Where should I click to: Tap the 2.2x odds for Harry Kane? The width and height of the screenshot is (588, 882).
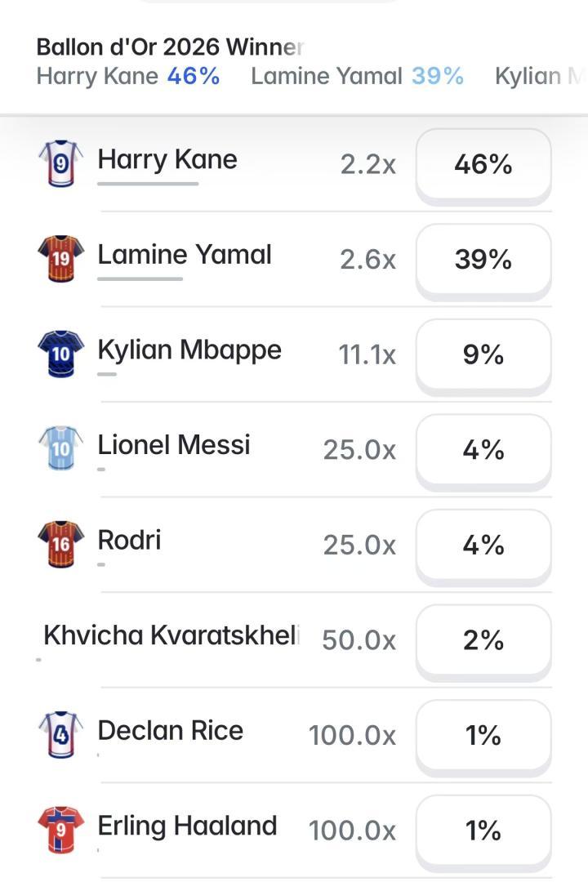point(368,164)
